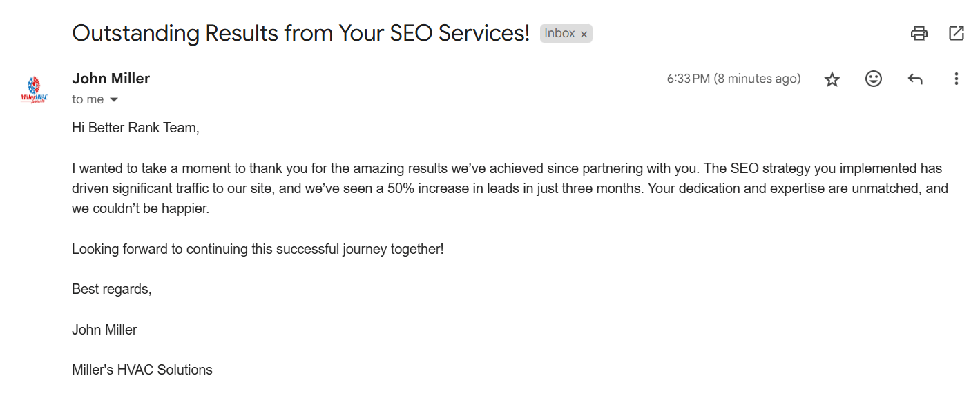Click the Inbox label chip
The image size is (980, 398).
(559, 33)
